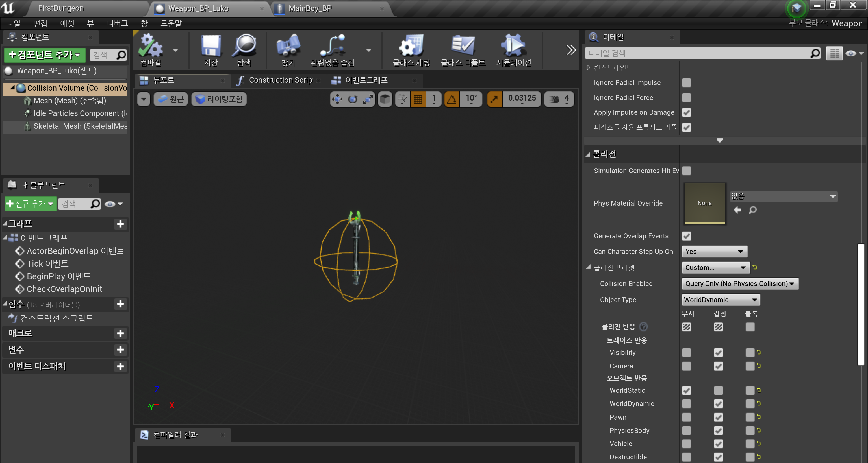Click the None Phys Material thumbnail

click(704, 203)
